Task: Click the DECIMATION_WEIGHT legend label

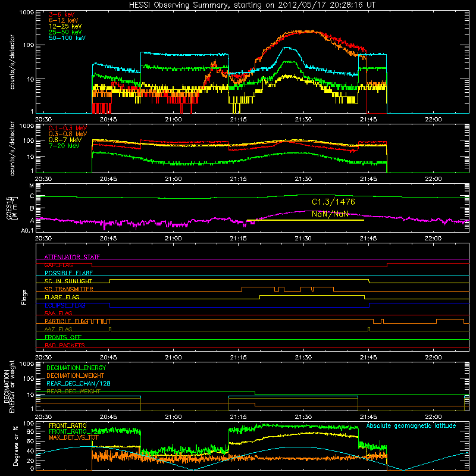Action: (x=76, y=375)
